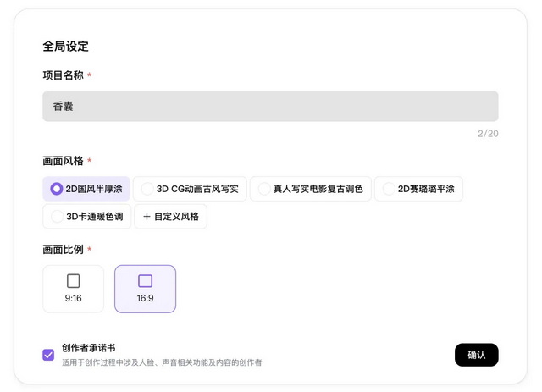Click the creator pledge description text below the title
The width and height of the screenshot is (542, 392).
click(161, 362)
